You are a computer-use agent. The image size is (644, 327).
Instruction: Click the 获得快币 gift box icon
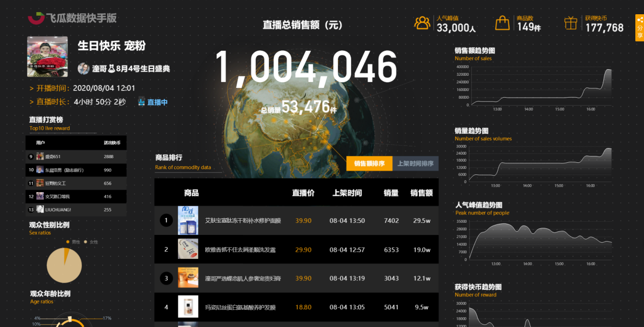[x=571, y=23]
